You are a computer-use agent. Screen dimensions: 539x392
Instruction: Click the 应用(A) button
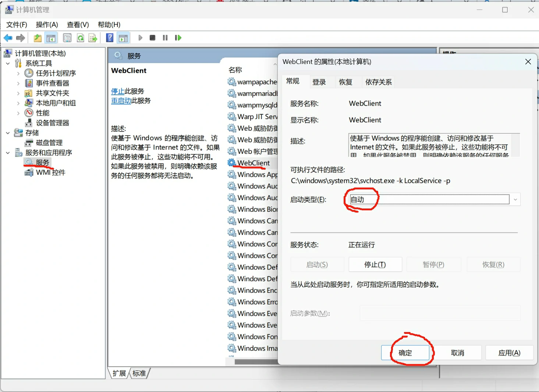(x=509, y=353)
